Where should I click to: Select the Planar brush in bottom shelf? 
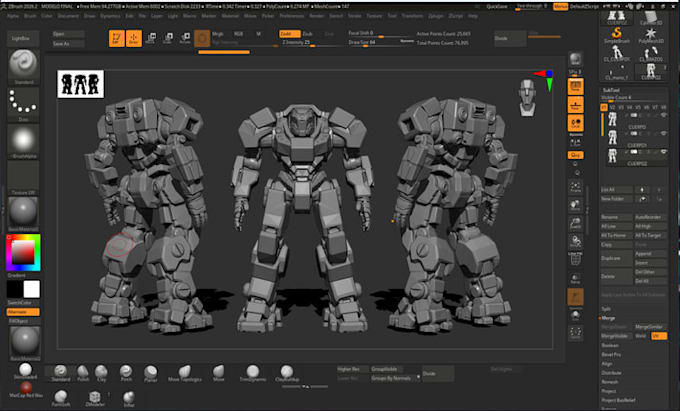[x=150, y=373]
